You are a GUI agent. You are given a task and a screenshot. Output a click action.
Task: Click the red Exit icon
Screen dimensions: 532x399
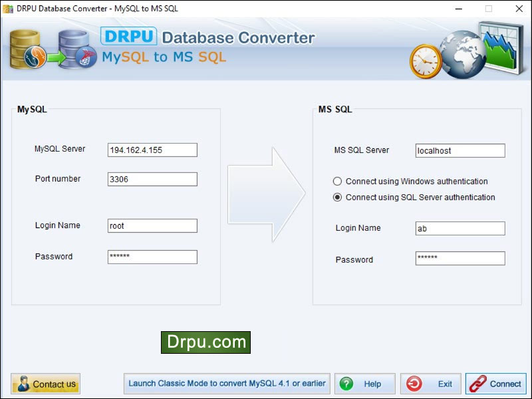415,384
